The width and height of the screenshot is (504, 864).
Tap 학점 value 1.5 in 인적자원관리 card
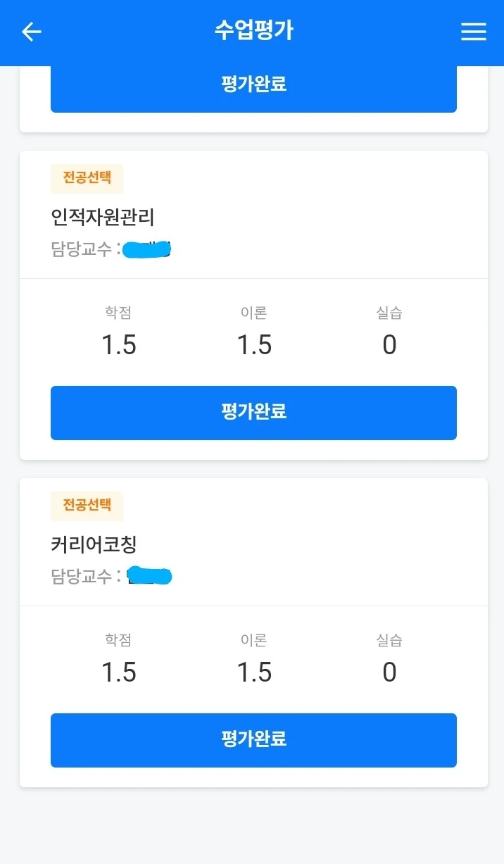[118, 345]
